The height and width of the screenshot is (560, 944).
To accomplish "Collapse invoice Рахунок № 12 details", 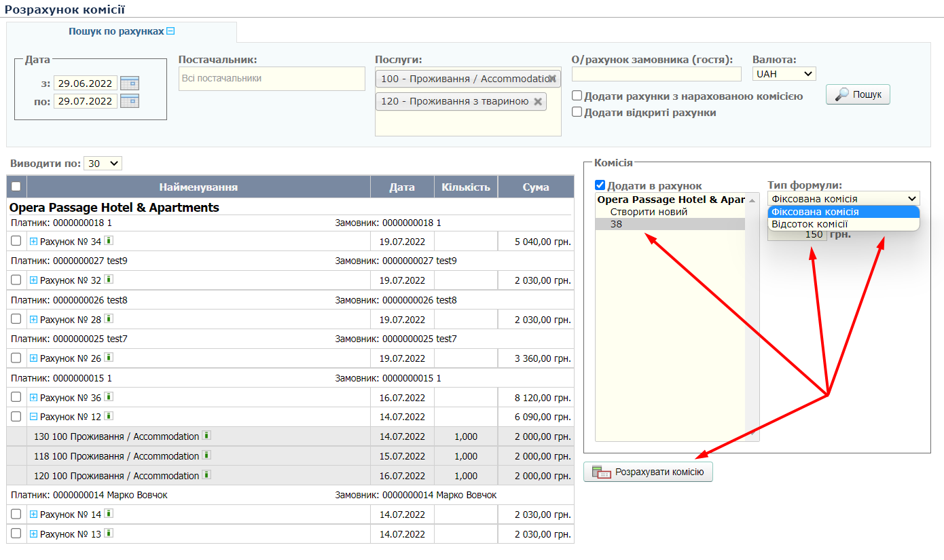I will (x=33, y=417).
